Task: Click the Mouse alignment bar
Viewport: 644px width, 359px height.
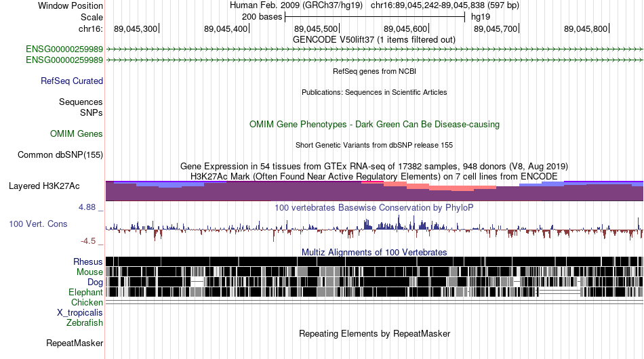Action: tap(374, 272)
